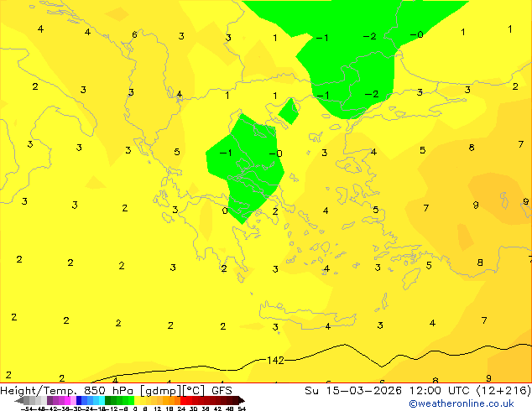Click the "Su 15-03-2026" date text
The width and height of the screenshot is (532, 411).
pos(353,391)
